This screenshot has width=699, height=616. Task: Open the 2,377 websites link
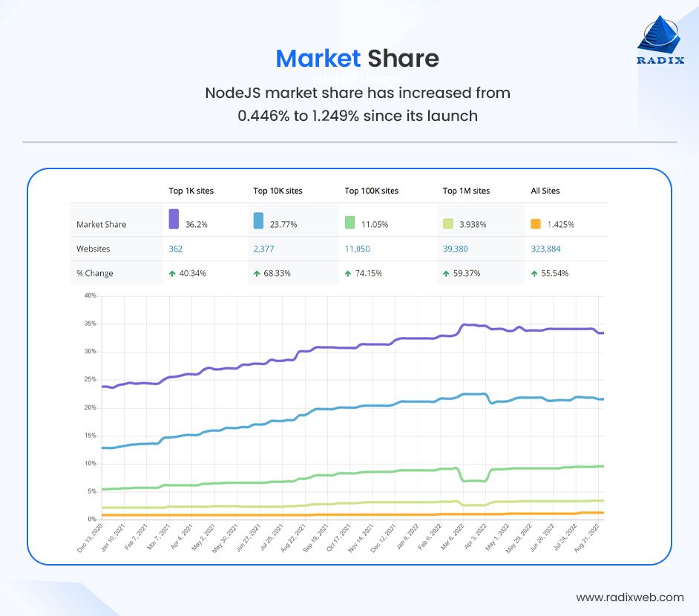tap(264, 249)
